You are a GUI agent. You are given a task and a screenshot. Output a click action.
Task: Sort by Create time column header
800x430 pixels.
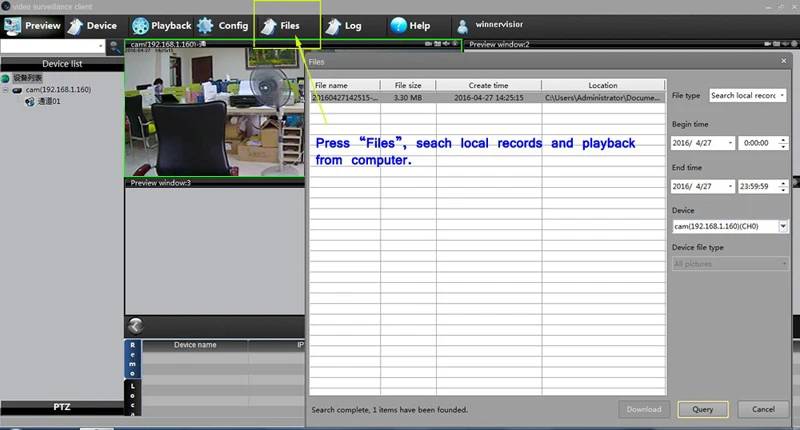point(489,85)
